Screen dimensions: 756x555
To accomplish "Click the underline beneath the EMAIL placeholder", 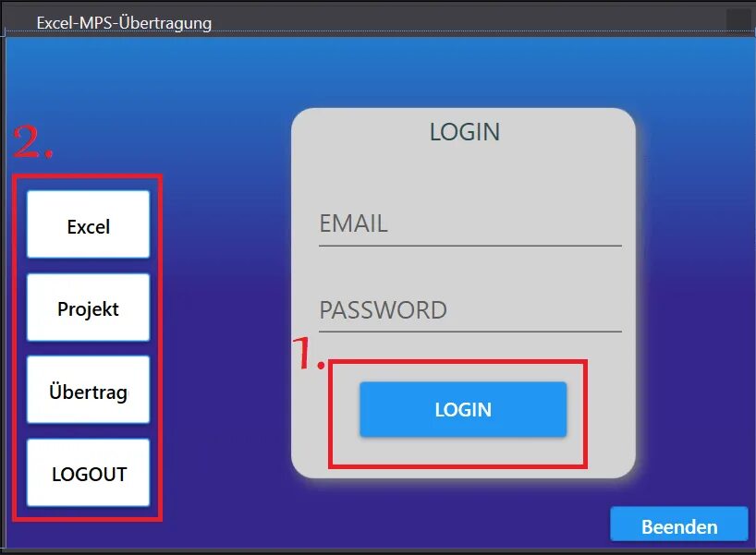I will [470, 246].
